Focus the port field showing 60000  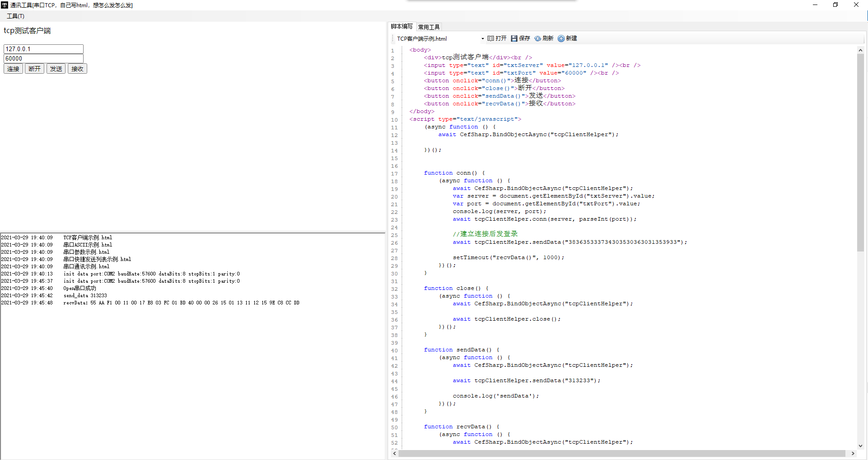43,58
